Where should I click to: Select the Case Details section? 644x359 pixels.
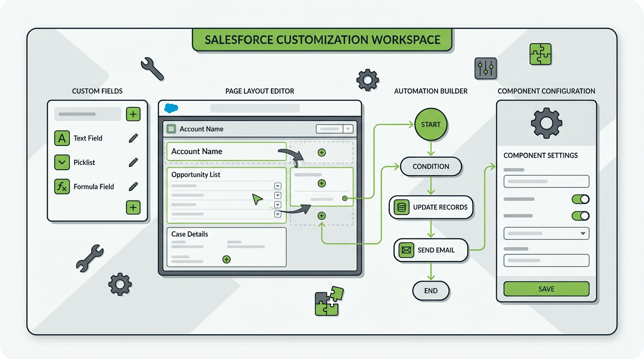227,247
